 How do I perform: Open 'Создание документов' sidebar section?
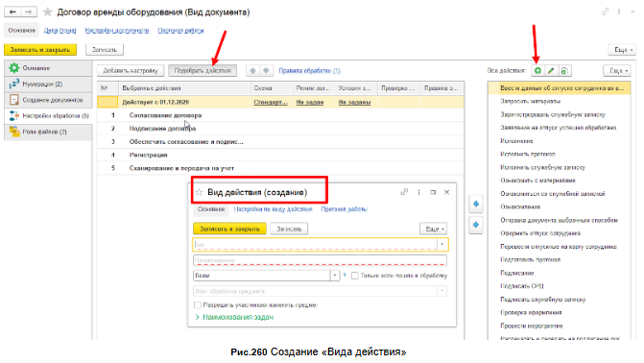pyautogui.click(x=48, y=100)
